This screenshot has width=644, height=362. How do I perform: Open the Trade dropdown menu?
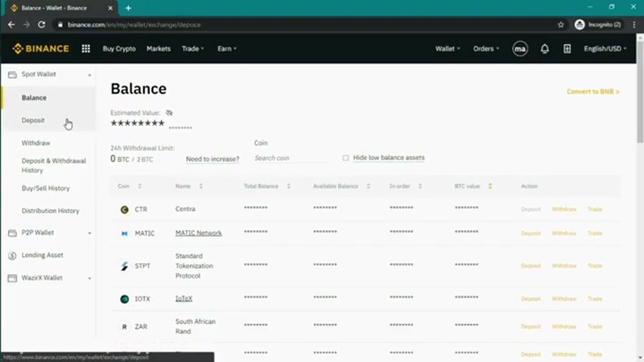(x=193, y=49)
